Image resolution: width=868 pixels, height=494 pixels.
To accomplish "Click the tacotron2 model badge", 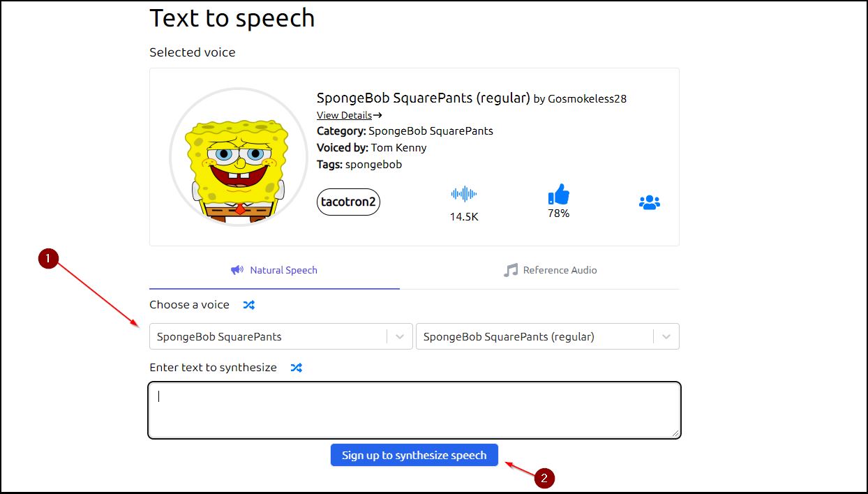I will click(x=348, y=202).
